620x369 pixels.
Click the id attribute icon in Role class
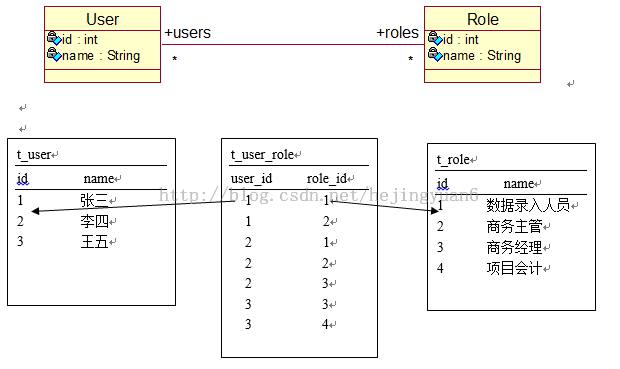435,38
